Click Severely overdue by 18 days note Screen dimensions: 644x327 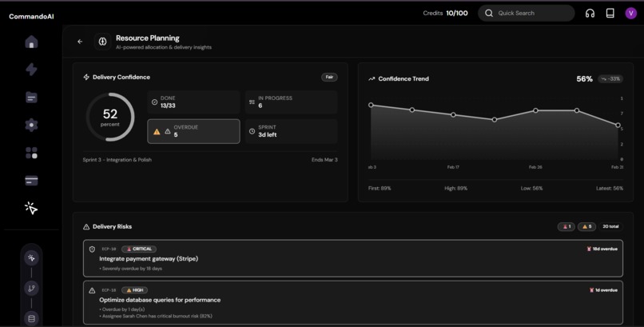pos(130,269)
